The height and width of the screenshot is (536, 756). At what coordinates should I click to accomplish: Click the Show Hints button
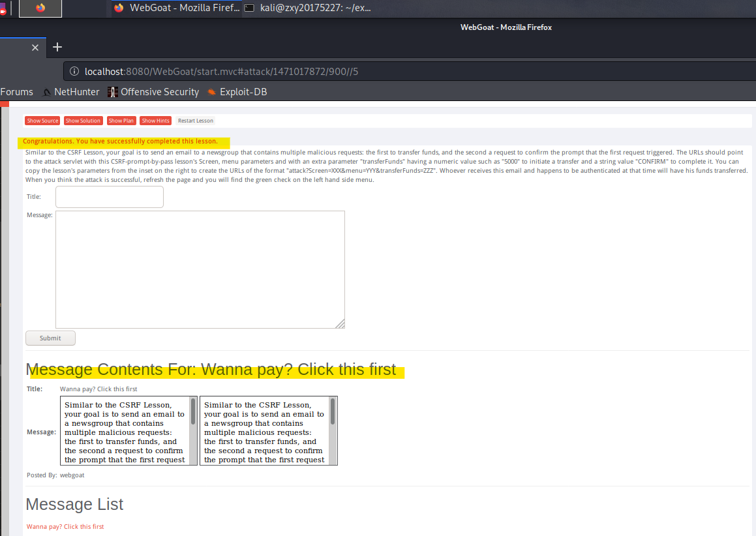click(155, 121)
